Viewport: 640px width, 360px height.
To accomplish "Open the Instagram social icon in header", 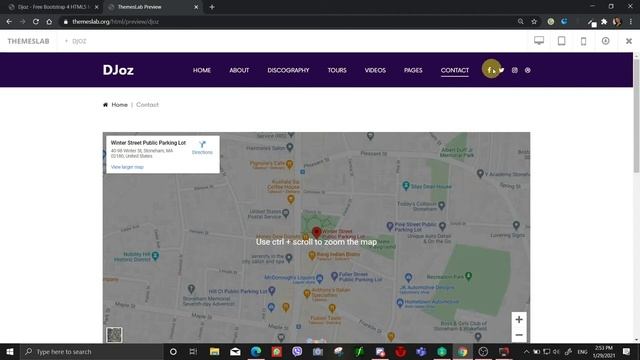I will click(x=515, y=70).
